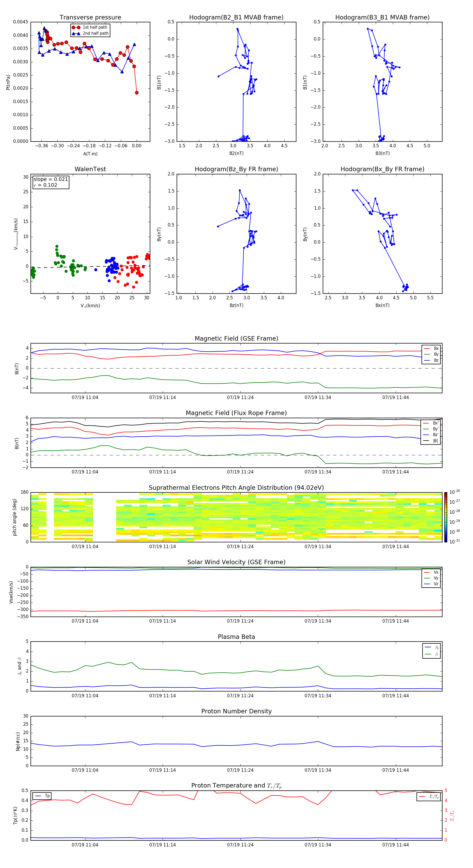Screen dimensions: 473x868
Task: Click the 'Vy' legend entry
Action: (x=431, y=578)
